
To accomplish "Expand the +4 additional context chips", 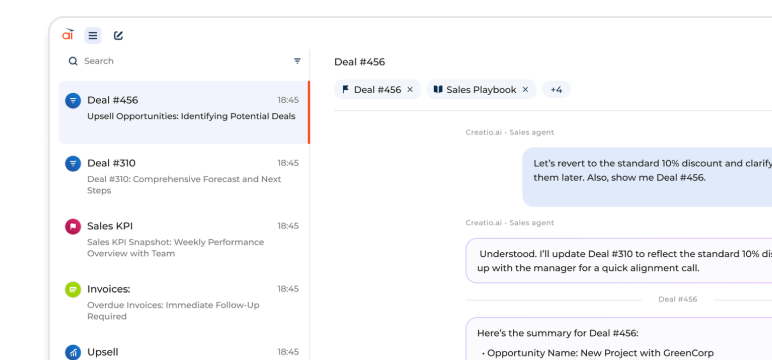I will tap(556, 90).
